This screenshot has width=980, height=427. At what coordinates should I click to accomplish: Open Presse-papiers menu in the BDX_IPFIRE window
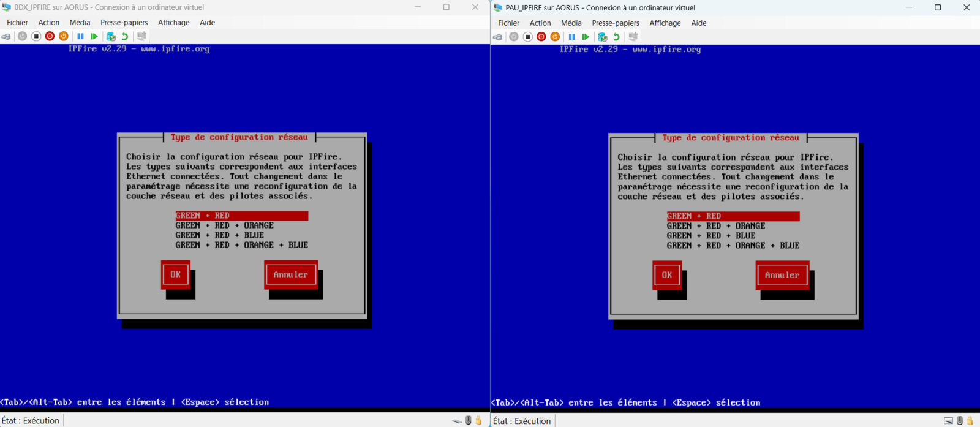pos(124,23)
